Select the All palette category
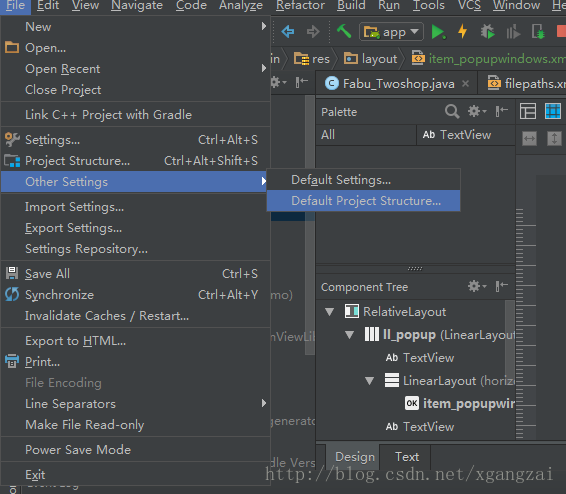Viewport: 566px width, 494px height. pyautogui.click(x=366, y=135)
